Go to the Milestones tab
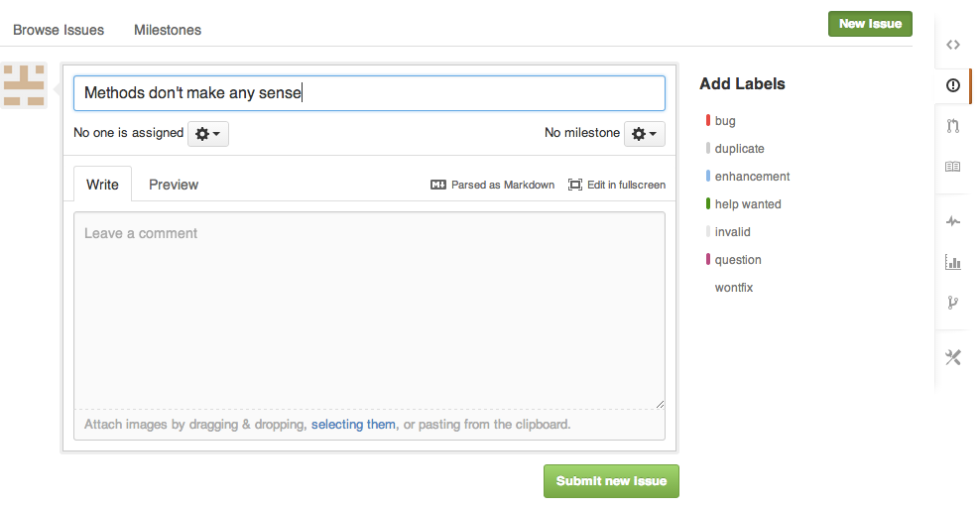The height and width of the screenshot is (510, 980). (168, 30)
